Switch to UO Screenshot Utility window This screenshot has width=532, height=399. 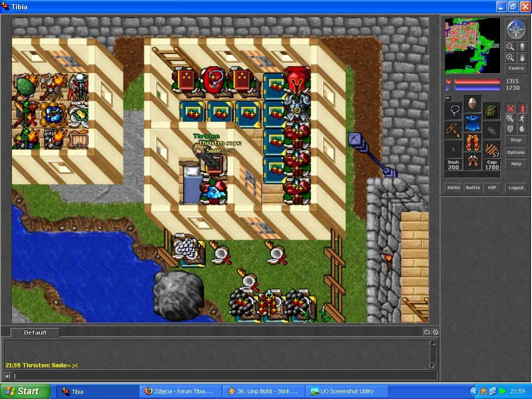pyautogui.click(x=347, y=392)
